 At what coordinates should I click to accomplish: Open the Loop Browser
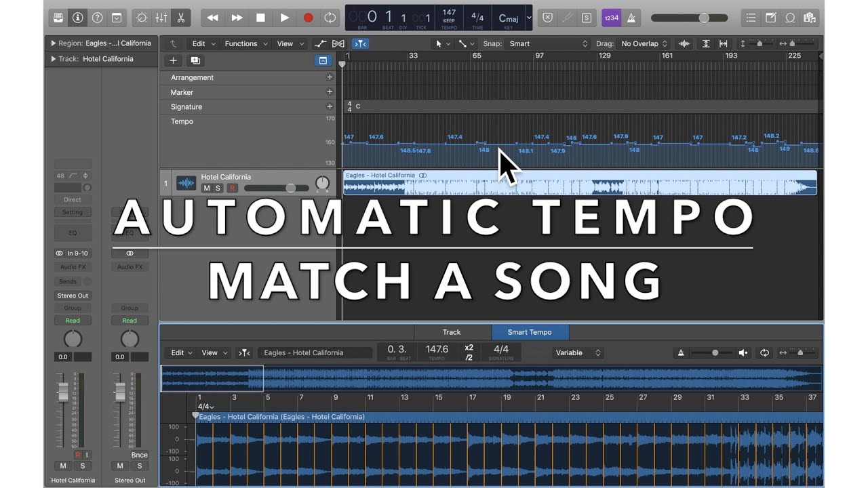[790, 18]
